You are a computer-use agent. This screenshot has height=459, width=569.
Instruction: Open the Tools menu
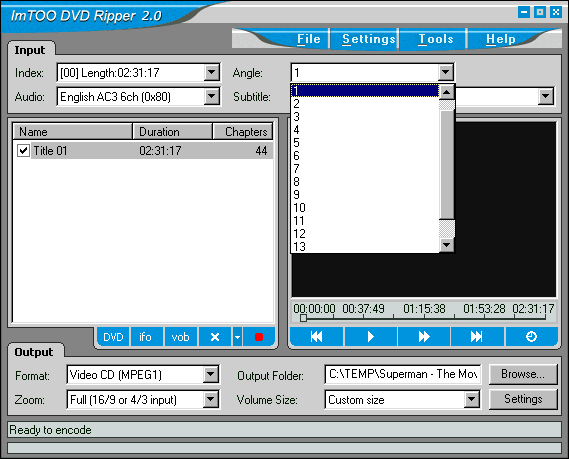point(435,39)
